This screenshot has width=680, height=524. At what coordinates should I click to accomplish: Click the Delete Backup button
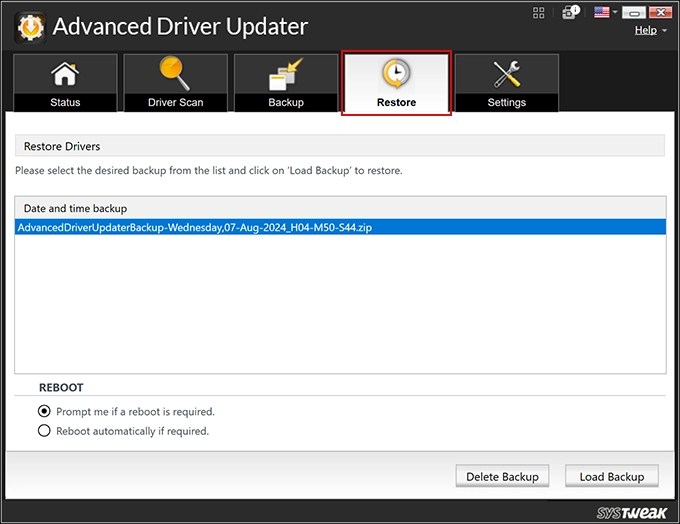502,476
